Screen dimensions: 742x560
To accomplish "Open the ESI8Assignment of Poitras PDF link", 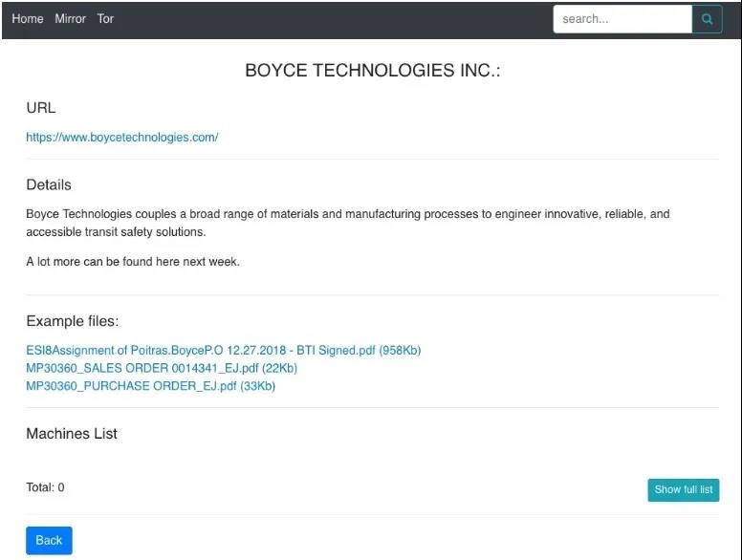I will (223, 351).
